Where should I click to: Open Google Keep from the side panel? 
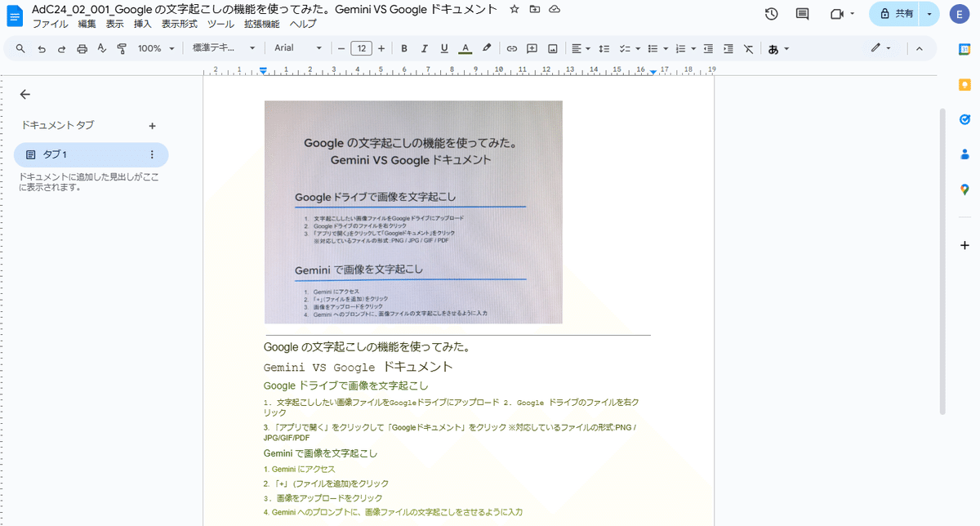coord(964,84)
